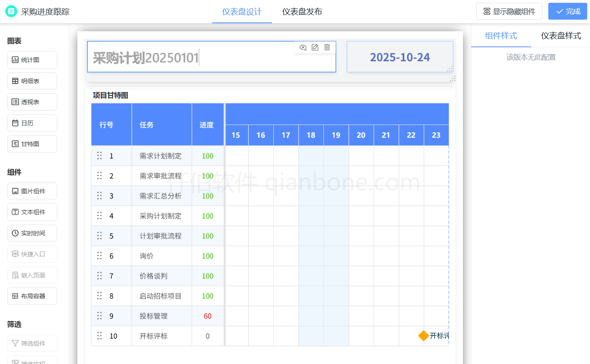The width and height of the screenshot is (590, 364).
Task: Delete the title component using the trash icon
Action: (327, 47)
